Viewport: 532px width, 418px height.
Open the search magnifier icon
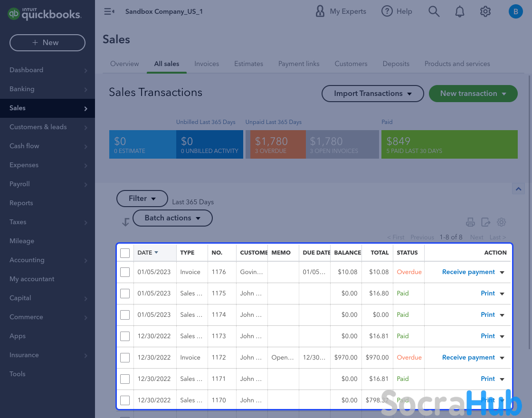434,11
